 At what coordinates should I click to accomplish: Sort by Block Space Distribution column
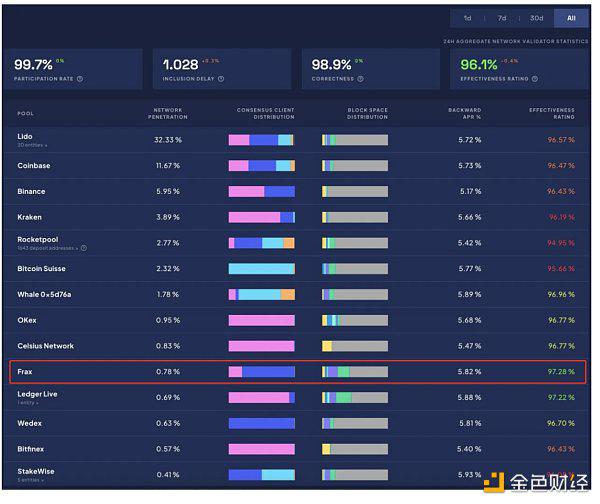click(367, 113)
